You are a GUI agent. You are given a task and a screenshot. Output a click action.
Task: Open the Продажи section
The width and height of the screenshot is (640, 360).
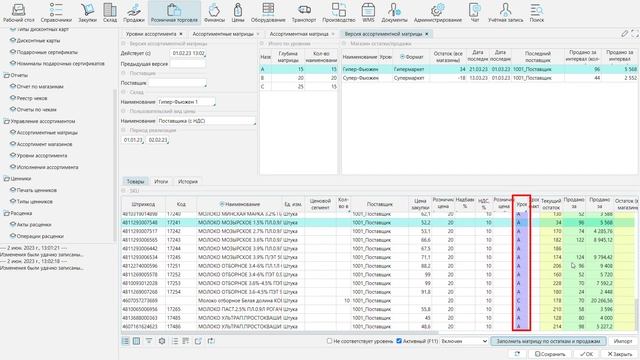pos(134,13)
